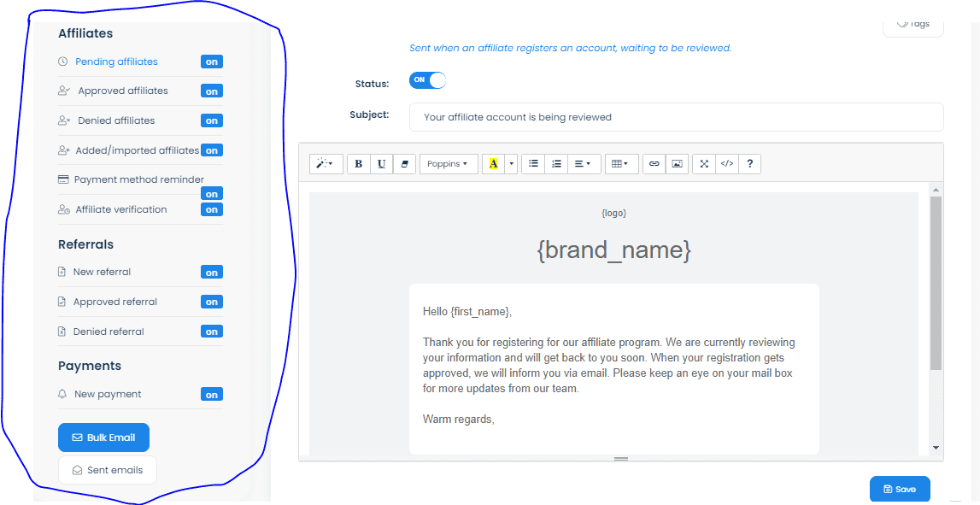Click the {logo} placeholder text
Viewport: 980px width, 505px height.
coord(613,213)
